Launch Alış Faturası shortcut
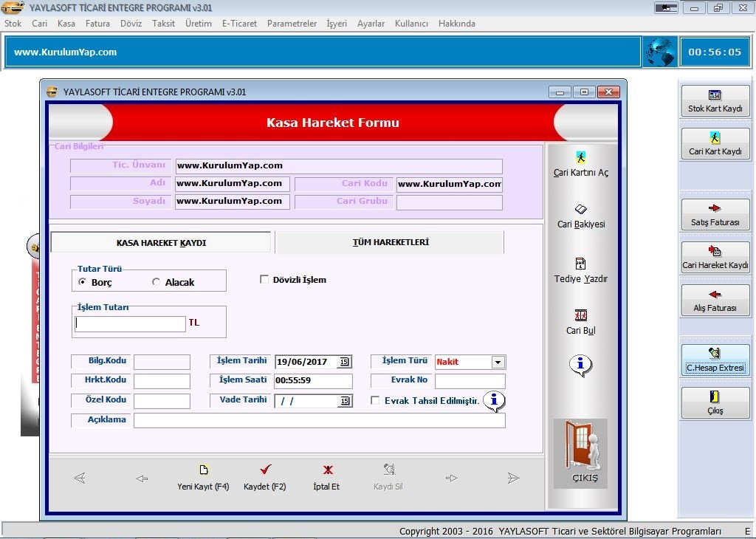This screenshot has height=539, width=756. click(x=715, y=300)
